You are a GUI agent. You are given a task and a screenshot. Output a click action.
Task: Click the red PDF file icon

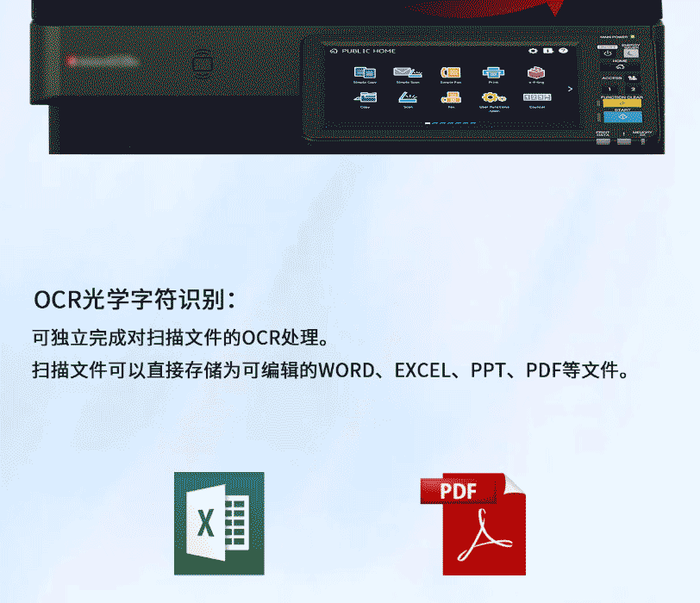pos(473,524)
